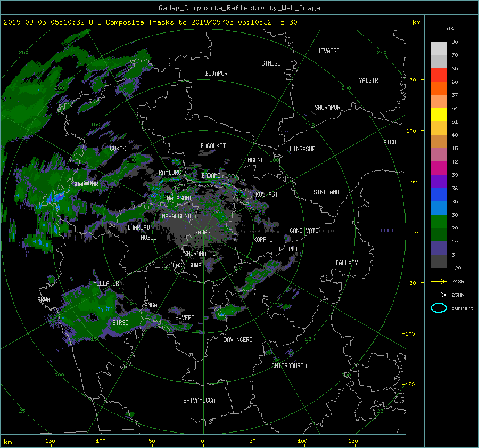Click the RAICHUR city label

tap(391, 142)
